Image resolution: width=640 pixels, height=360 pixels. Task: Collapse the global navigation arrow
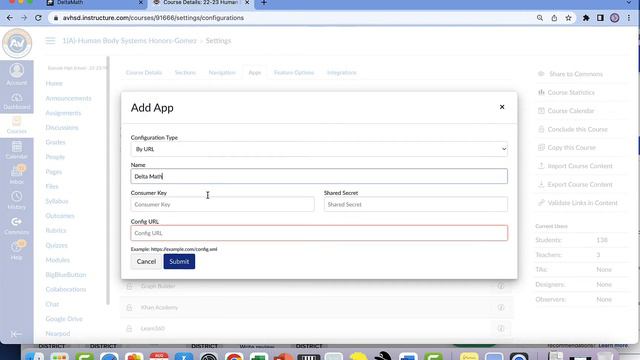pyautogui.click(x=16, y=334)
